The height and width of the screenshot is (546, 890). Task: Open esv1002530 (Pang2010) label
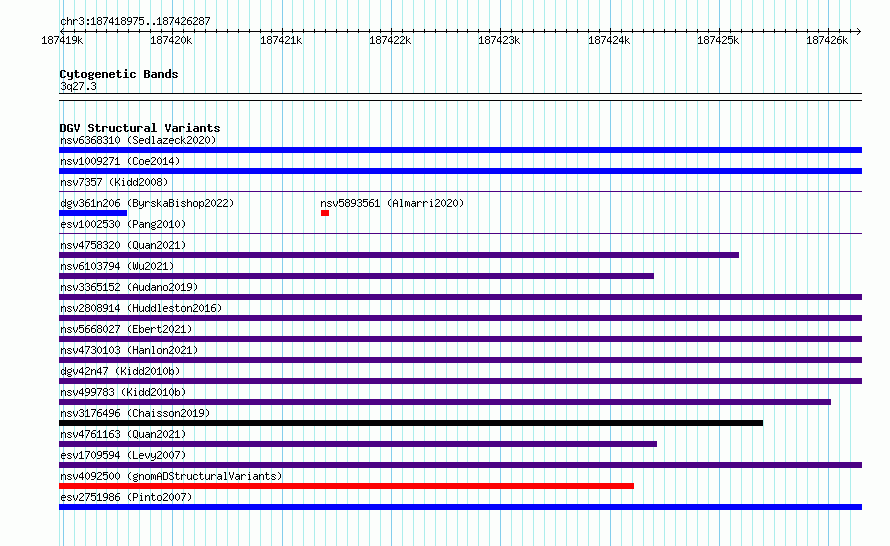point(123,224)
